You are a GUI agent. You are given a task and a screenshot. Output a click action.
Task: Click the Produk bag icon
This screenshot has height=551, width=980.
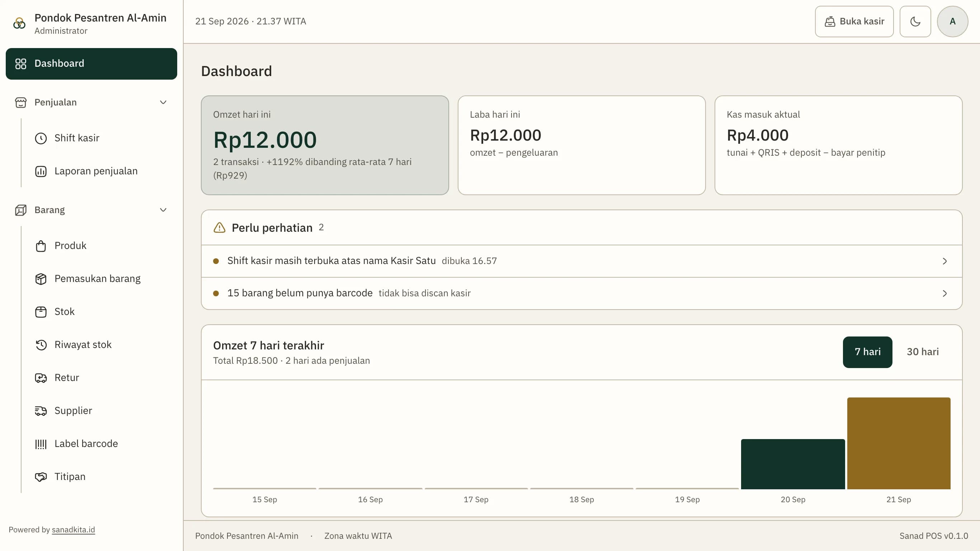(41, 246)
